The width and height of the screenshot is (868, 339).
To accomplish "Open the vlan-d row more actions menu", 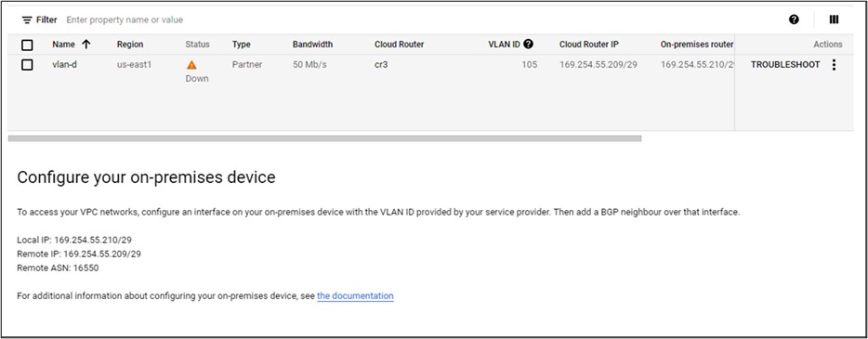I will tap(835, 65).
